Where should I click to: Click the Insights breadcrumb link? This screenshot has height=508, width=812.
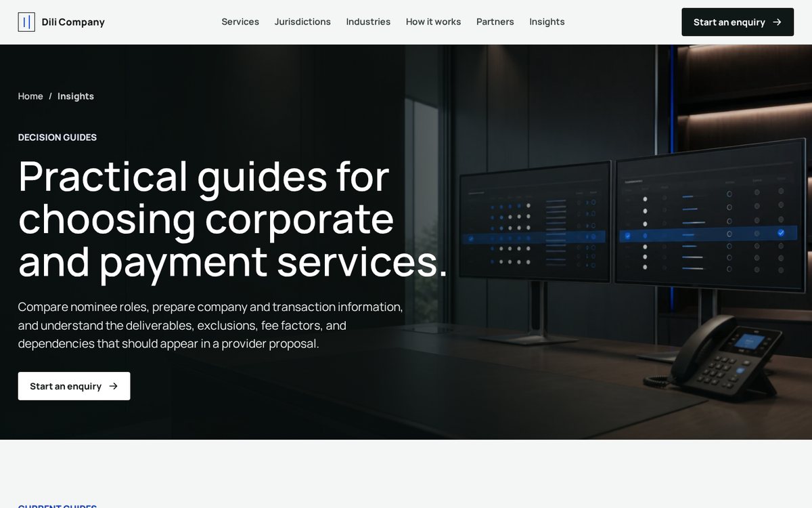pyautogui.click(x=76, y=96)
